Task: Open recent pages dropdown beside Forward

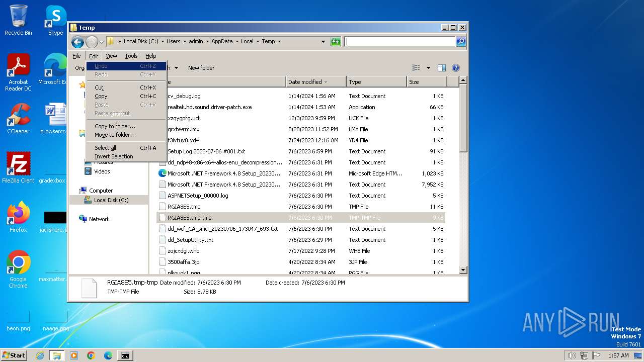Action: click(102, 42)
